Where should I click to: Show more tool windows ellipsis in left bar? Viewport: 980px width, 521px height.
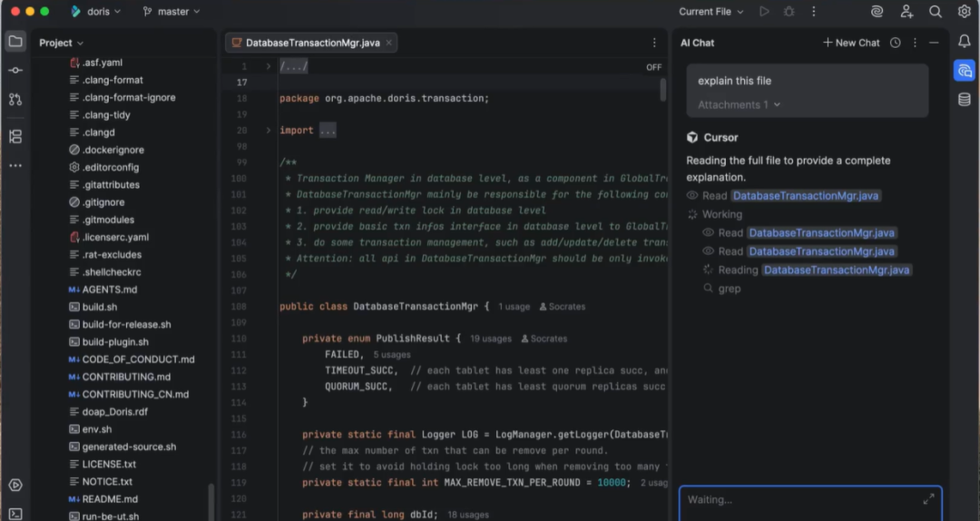point(15,166)
